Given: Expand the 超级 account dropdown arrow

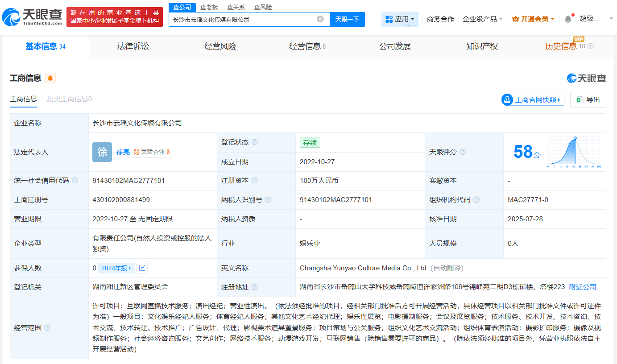Looking at the screenshot, I should click(610, 18).
